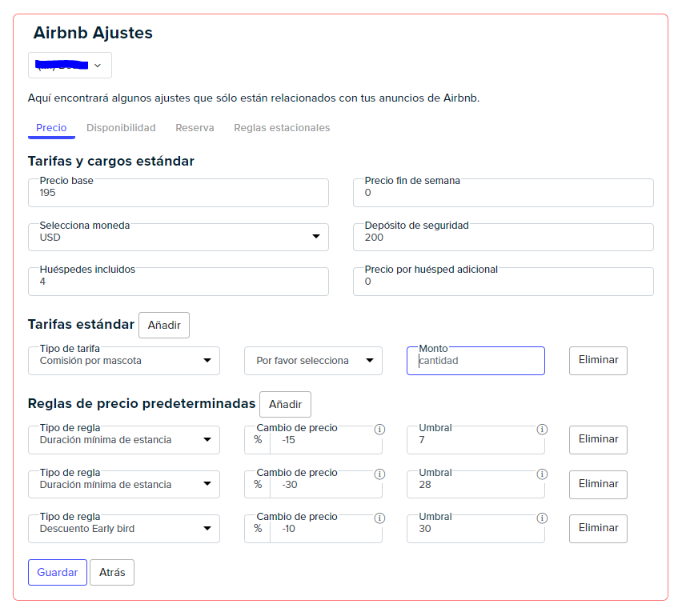Open the Reglas estacionales tab
The width and height of the screenshot is (686, 616).
point(282,128)
